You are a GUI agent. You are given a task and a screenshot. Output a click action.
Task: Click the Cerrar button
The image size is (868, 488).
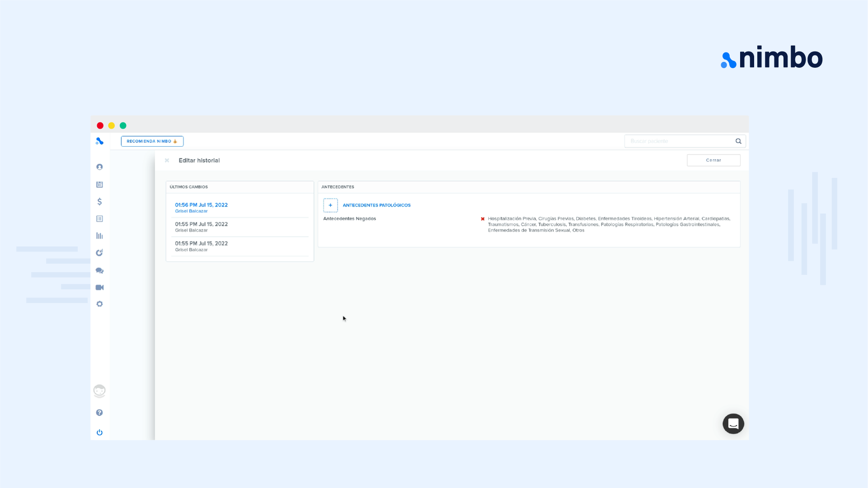pyautogui.click(x=713, y=160)
